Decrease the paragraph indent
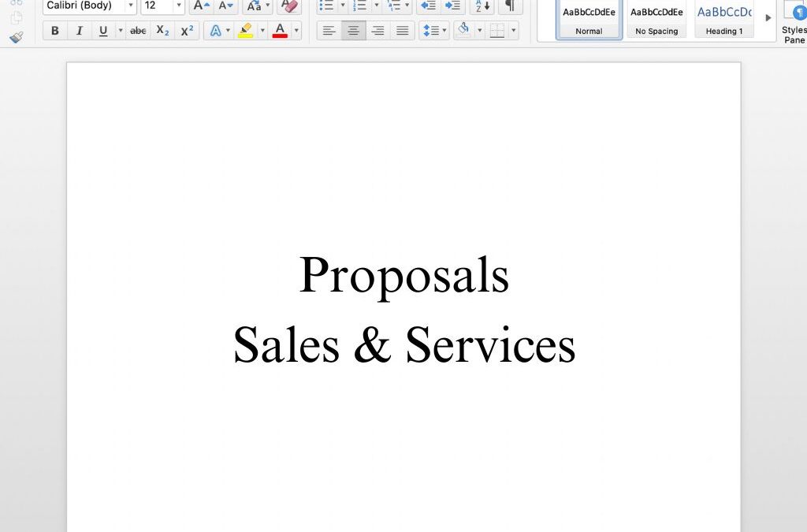The height and width of the screenshot is (532, 807). pos(428,6)
